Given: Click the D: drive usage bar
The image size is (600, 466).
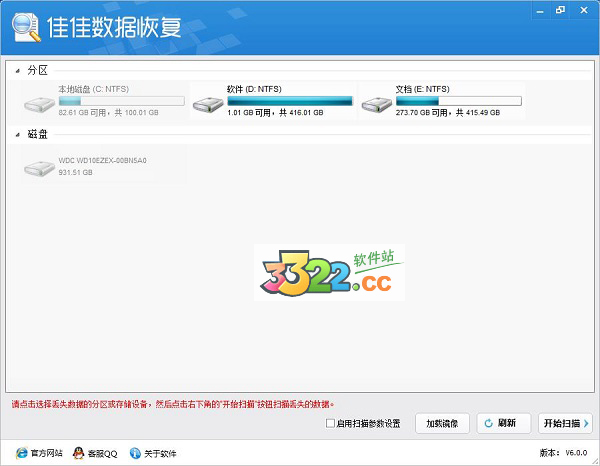Looking at the screenshot, I should point(290,101).
